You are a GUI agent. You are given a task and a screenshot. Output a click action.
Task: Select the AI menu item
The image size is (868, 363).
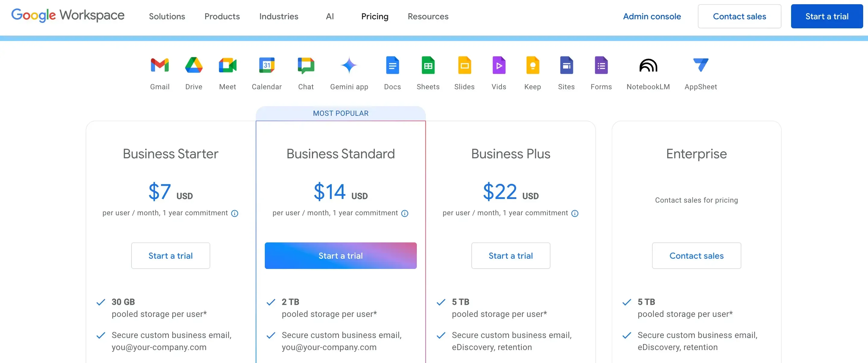pos(330,16)
